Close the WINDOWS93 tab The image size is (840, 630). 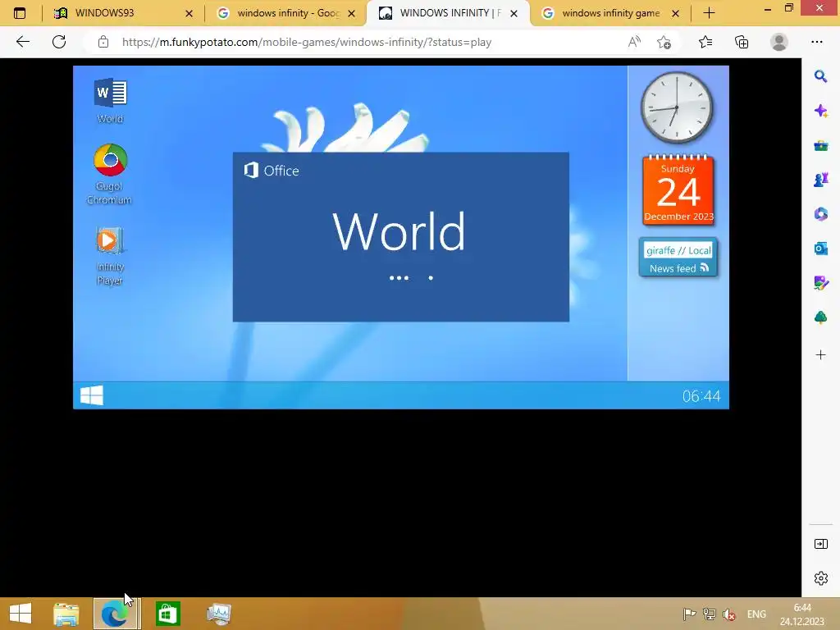(189, 13)
